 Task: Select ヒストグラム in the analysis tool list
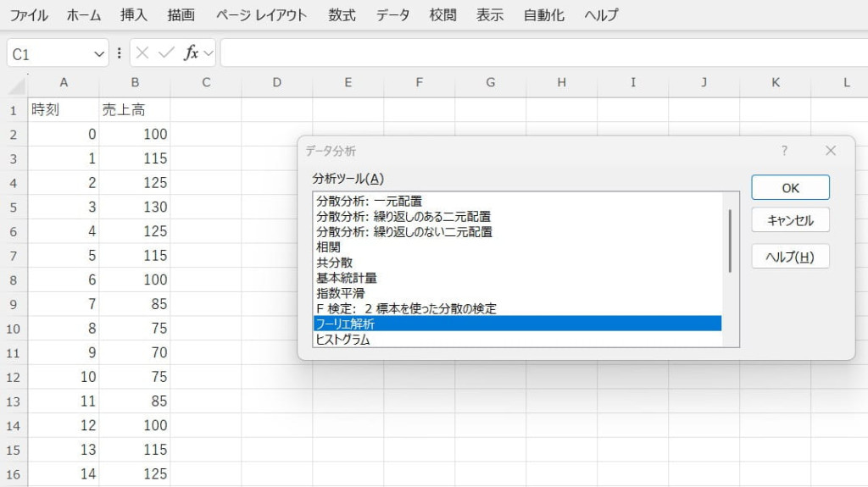click(344, 339)
